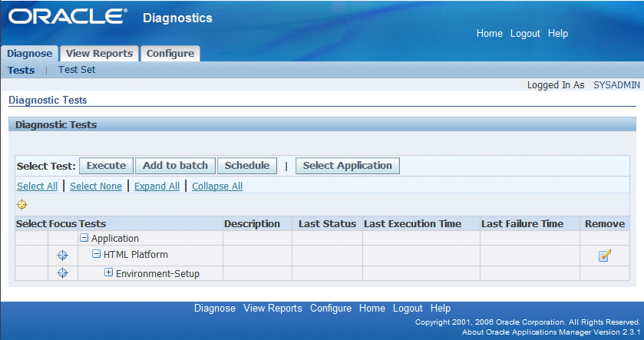Collapse the Application tree node

coord(84,237)
